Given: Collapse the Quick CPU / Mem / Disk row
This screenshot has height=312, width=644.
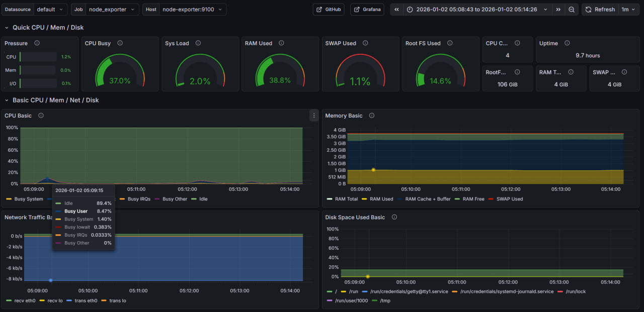Looking at the screenshot, I should pos(7,28).
